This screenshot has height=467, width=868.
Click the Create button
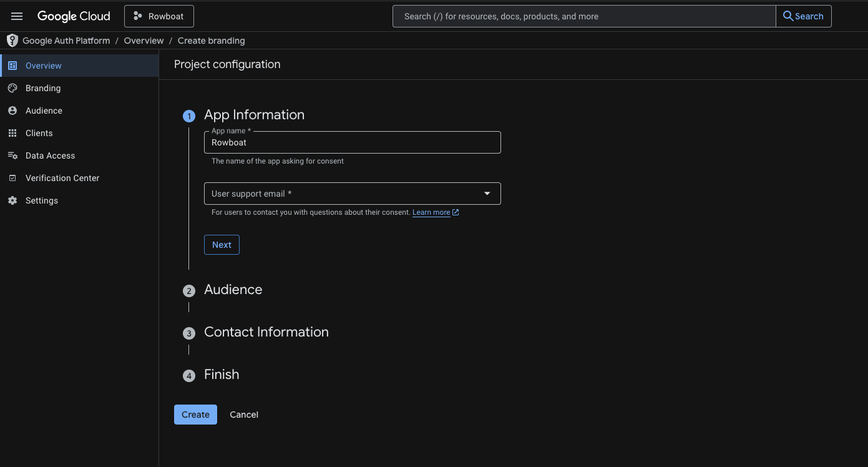(x=195, y=414)
